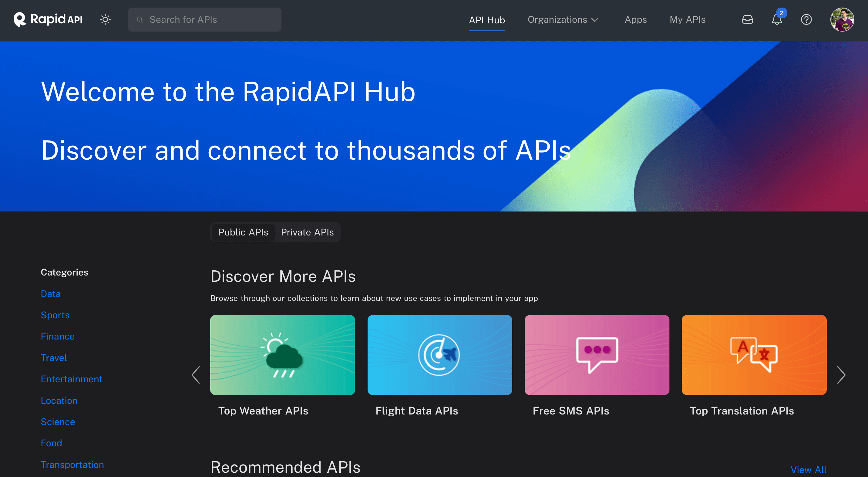Open the Free SMS APIs thumbnail

click(597, 355)
